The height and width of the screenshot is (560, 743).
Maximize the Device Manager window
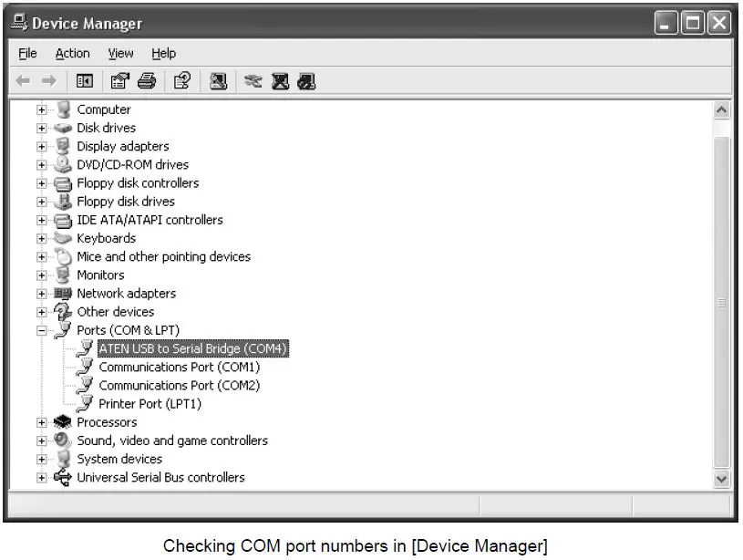pyautogui.click(x=692, y=23)
